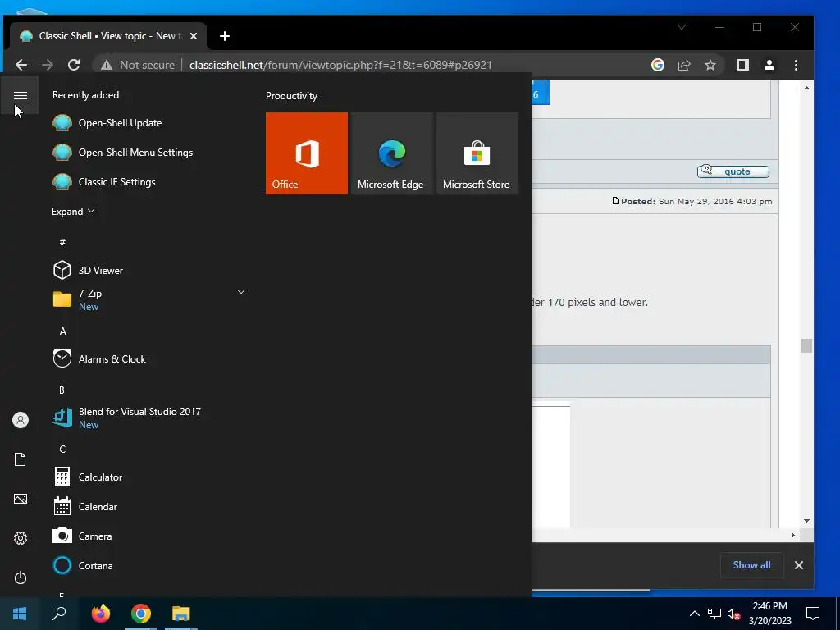Open Chrome profile avatar menu
The height and width of the screenshot is (630, 840).
tap(769, 65)
